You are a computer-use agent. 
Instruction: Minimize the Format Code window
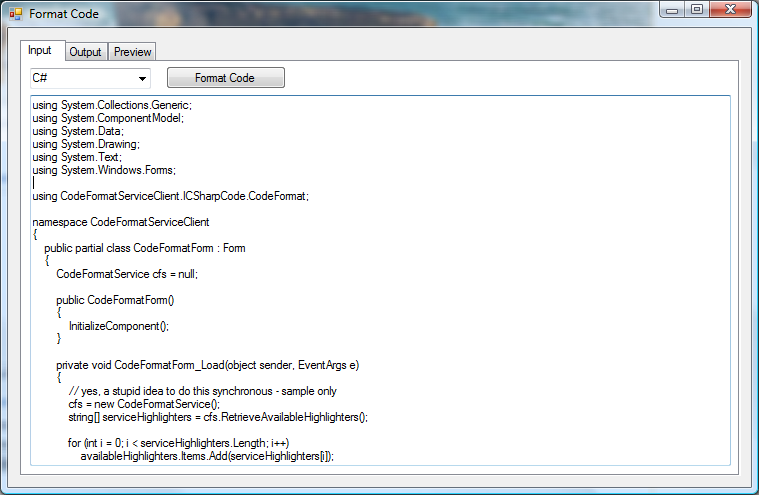(x=672, y=10)
